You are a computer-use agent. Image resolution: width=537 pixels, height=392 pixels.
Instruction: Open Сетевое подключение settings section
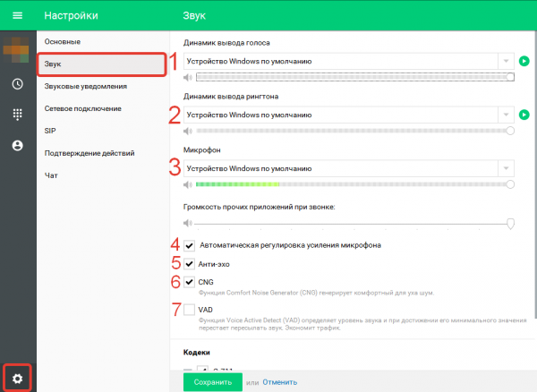click(x=83, y=108)
